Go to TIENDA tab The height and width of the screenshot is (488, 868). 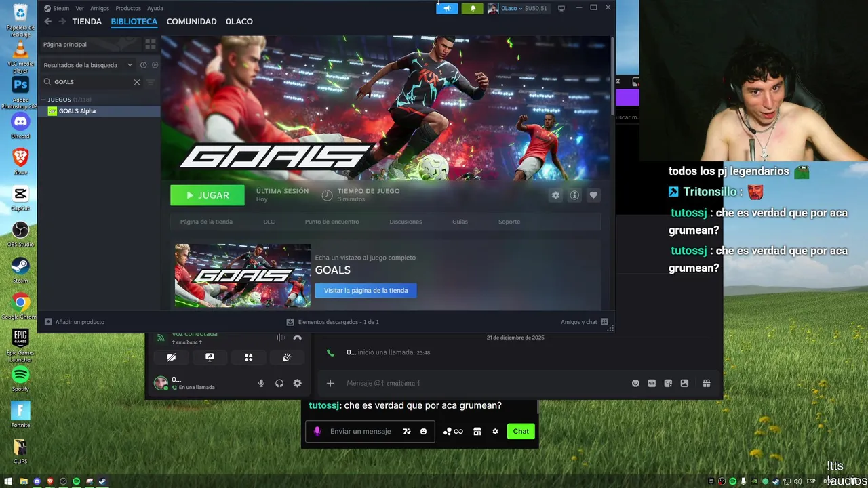(87, 22)
